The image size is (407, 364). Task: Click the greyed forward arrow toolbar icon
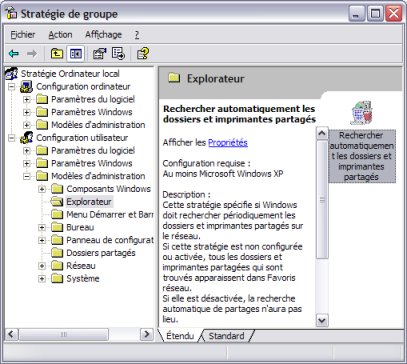(x=32, y=53)
